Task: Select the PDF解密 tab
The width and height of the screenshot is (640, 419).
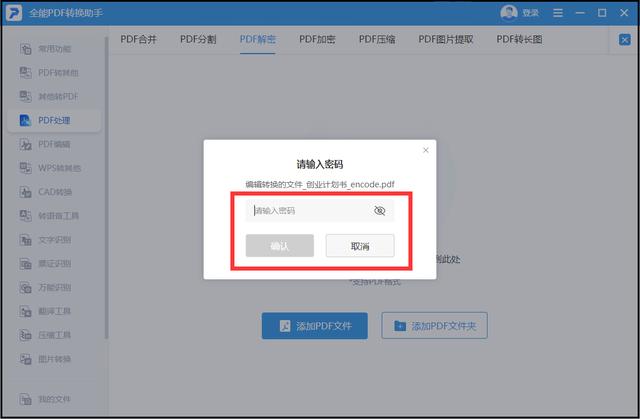Action: pyautogui.click(x=258, y=39)
